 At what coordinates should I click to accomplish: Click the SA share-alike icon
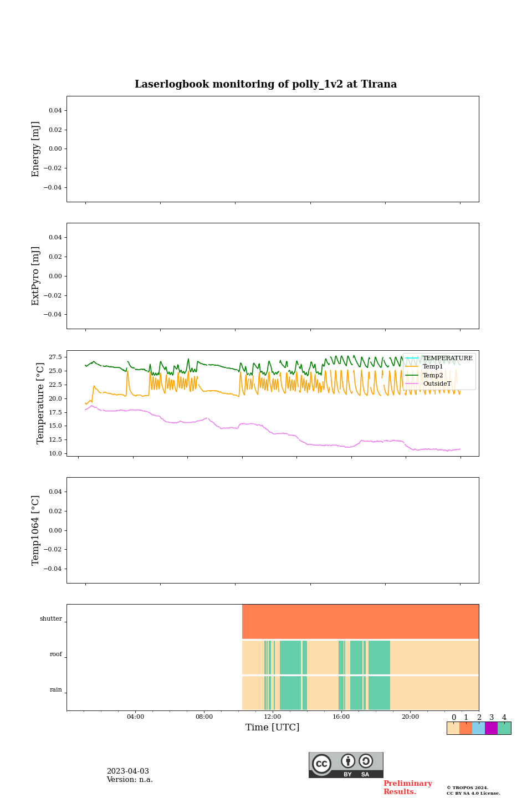366,761
